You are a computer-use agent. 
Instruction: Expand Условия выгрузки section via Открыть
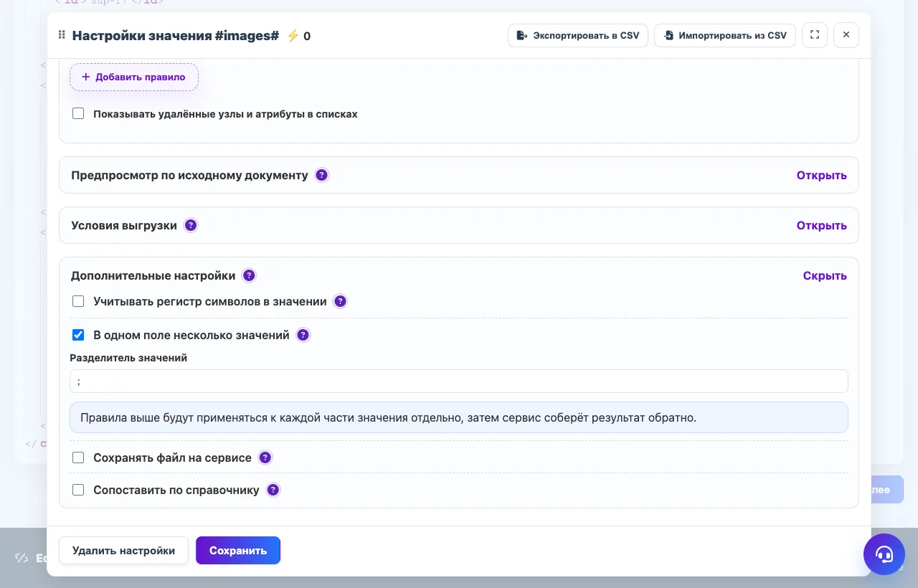click(x=821, y=225)
